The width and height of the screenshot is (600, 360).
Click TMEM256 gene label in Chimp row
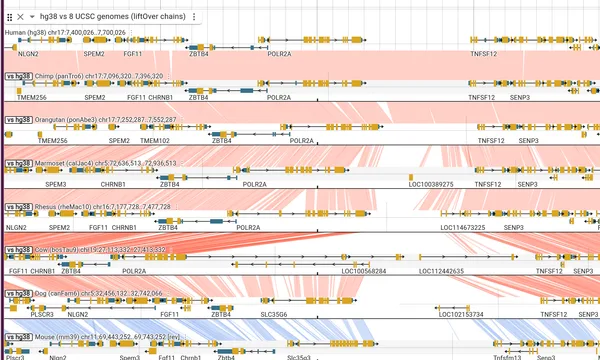(x=32, y=98)
